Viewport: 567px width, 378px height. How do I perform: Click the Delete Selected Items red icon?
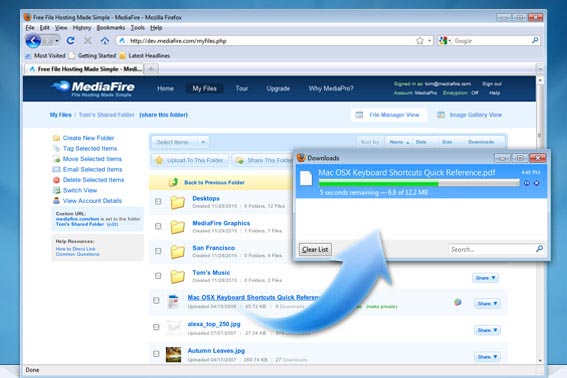pos(56,180)
